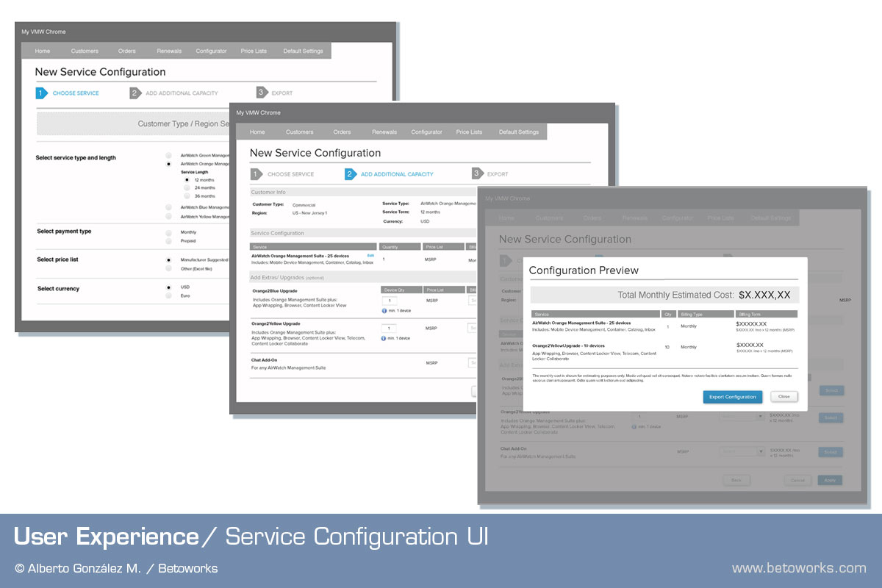Open Customers in the rear window menu
This screenshot has height=588, width=882.
pyautogui.click(x=85, y=51)
